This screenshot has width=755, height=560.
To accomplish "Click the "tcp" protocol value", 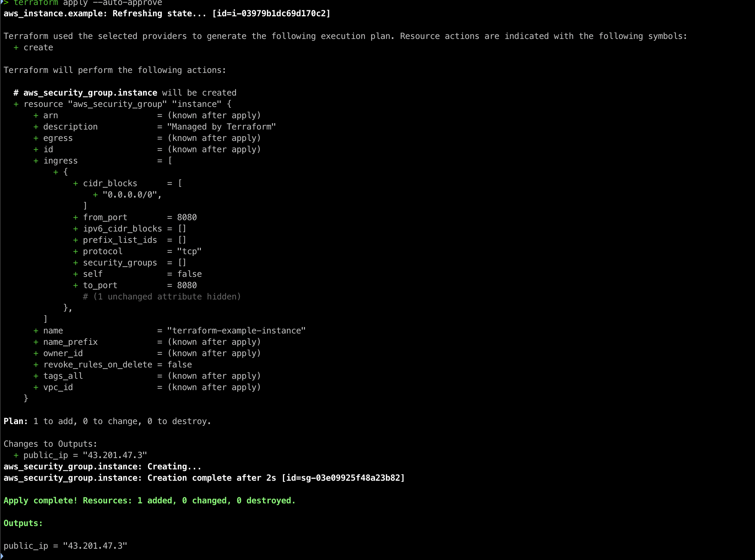I will (189, 251).
